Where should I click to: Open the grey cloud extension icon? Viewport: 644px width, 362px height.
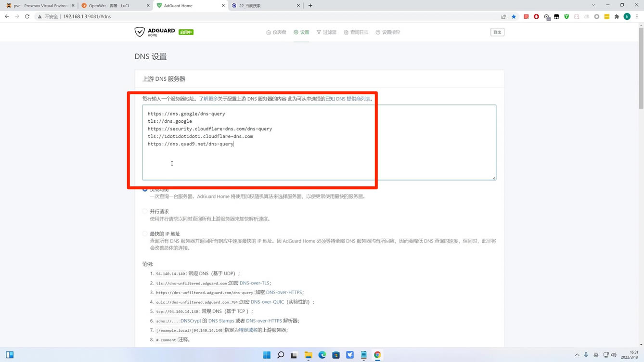587,17
